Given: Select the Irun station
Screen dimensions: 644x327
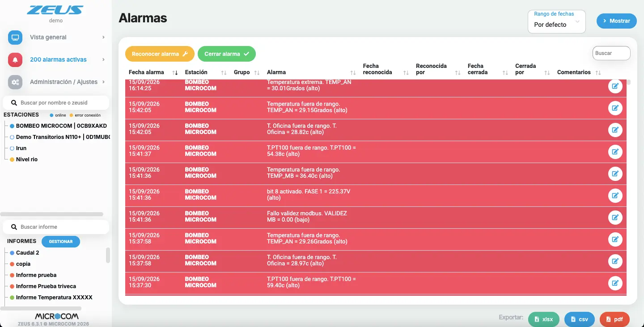Looking at the screenshot, I should tap(18, 148).
